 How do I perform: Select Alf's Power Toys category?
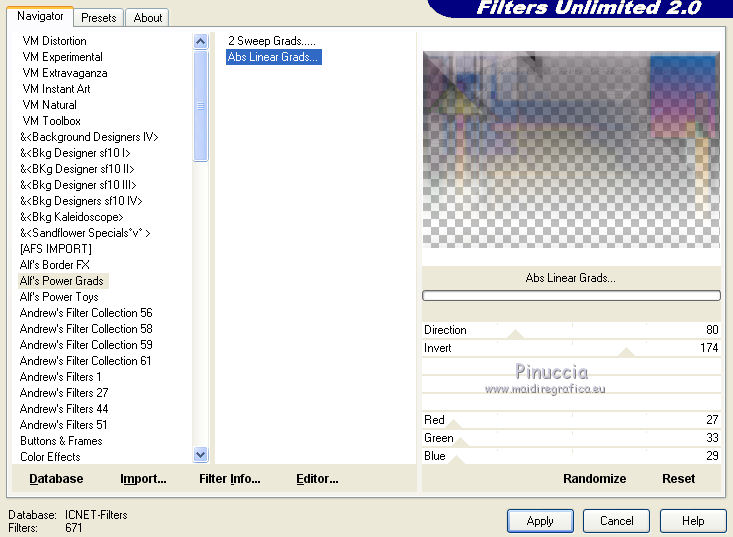[x=59, y=297]
